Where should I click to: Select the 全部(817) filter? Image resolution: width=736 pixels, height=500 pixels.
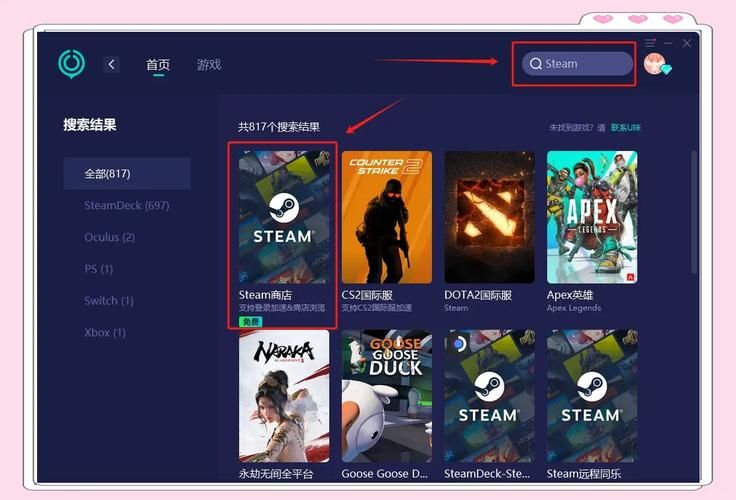coord(127,174)
